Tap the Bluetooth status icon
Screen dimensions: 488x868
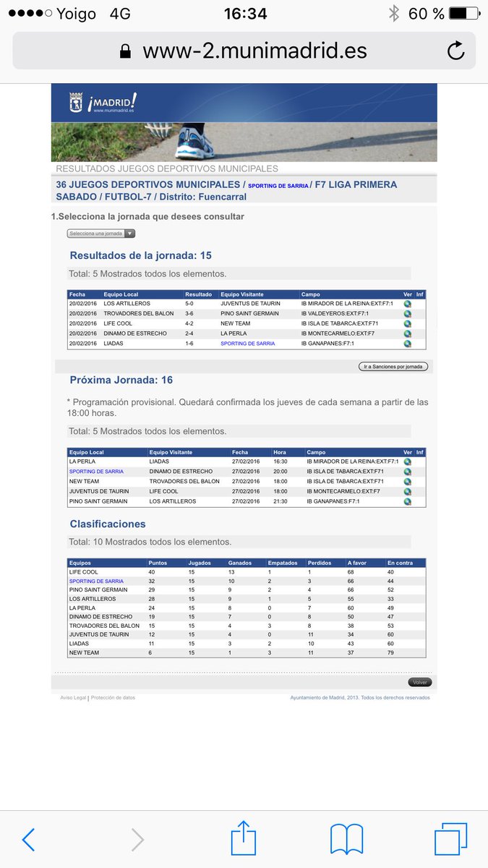(x=394, y=13)
